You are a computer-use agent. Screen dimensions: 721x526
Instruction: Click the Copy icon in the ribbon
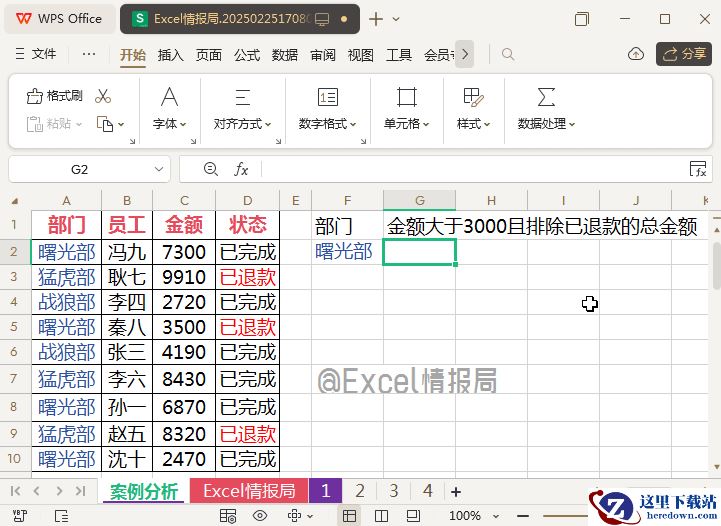105,124
